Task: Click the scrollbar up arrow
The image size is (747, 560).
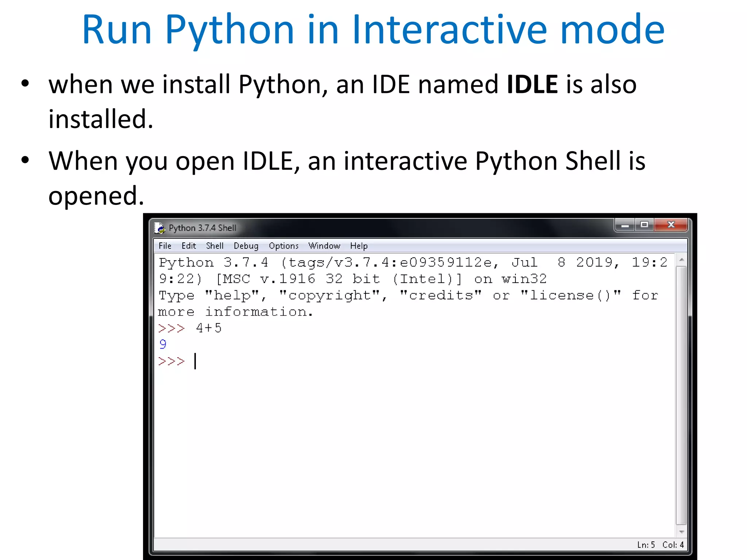Action: pyautogui.click(x=681, y=260)
